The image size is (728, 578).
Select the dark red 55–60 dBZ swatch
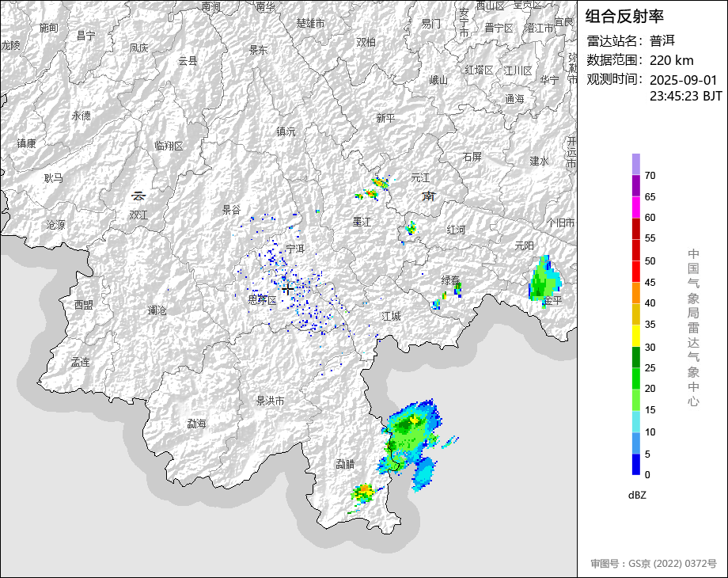point(635,228)
